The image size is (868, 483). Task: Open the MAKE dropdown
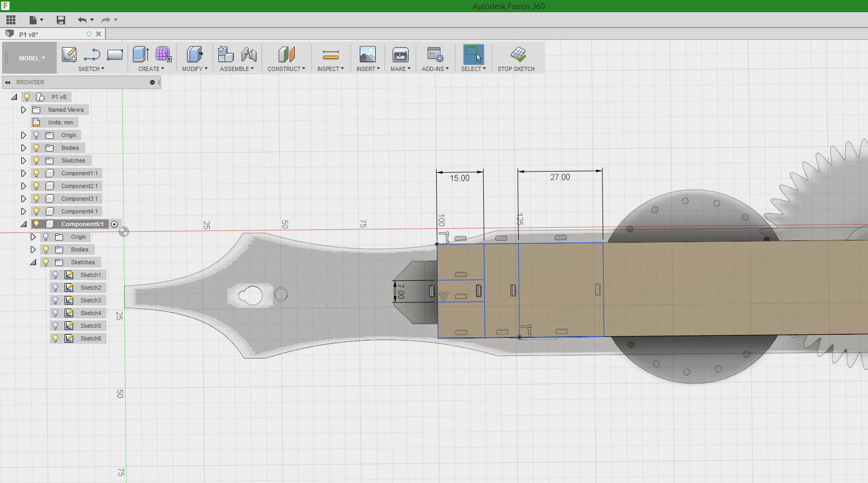pyautogui.click(x=401, y=69)
